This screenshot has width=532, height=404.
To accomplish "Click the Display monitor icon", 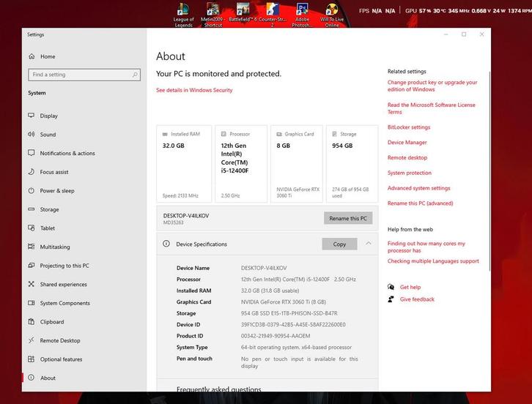I will (32, 115).
